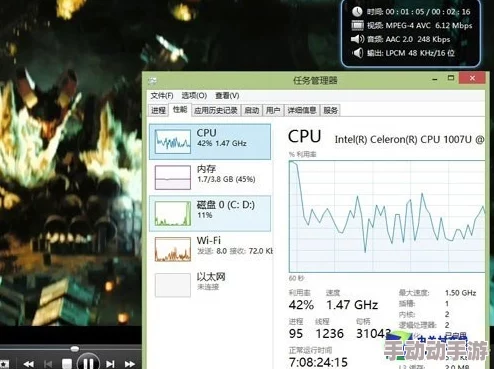The height and width of the screenshot is (369, 494).
Task: Open the 文件(F) menu
Action: click(x=162, y=96)
